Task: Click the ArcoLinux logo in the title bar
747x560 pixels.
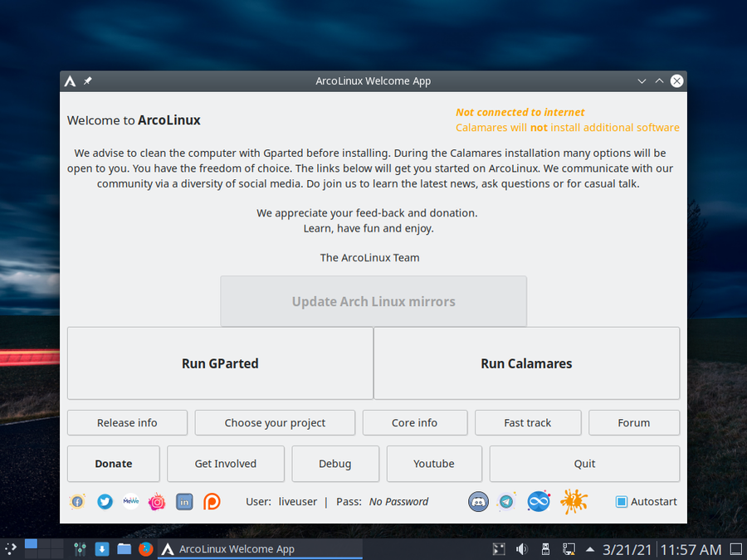Action: tap(70, 81)
